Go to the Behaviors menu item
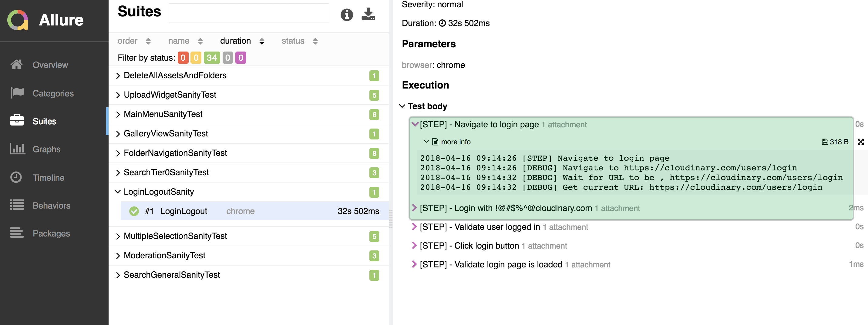 (x=51, y=206)
